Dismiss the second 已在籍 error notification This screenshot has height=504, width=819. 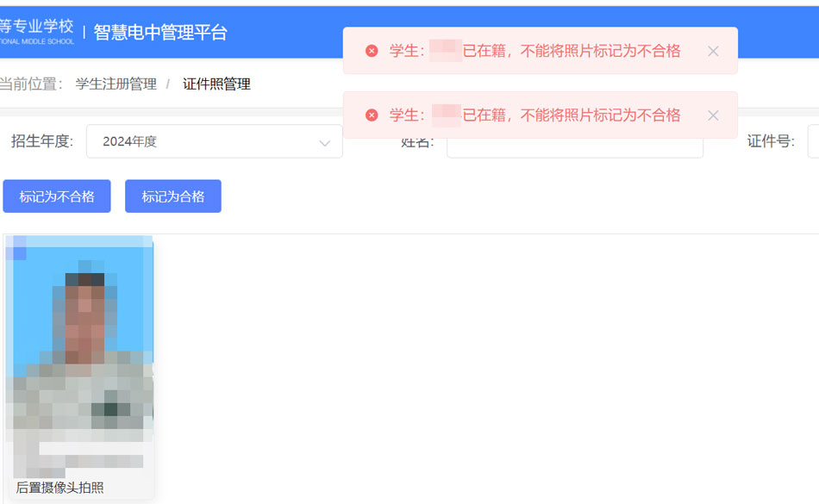[713, 115]
